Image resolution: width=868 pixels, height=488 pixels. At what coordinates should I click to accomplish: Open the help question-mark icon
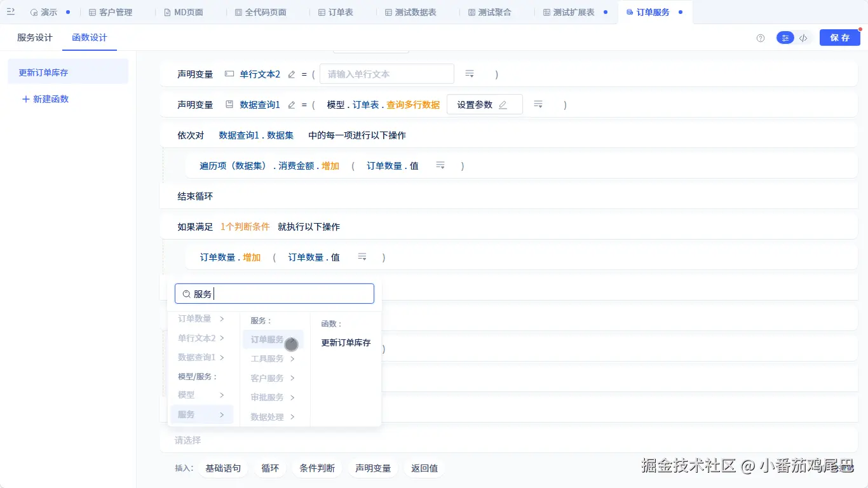[x=761, y=38]
